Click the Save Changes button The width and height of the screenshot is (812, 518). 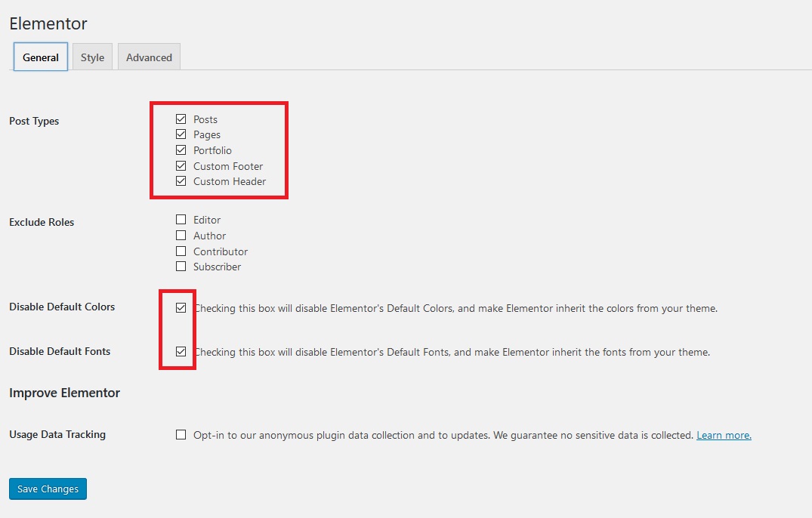48,489
